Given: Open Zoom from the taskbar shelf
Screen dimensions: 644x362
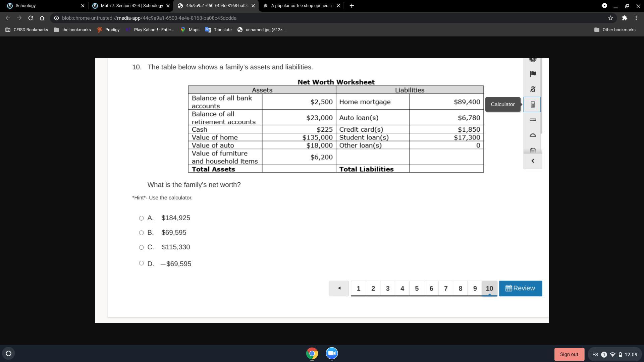Looking at the screenshot, I should [332, 353].
